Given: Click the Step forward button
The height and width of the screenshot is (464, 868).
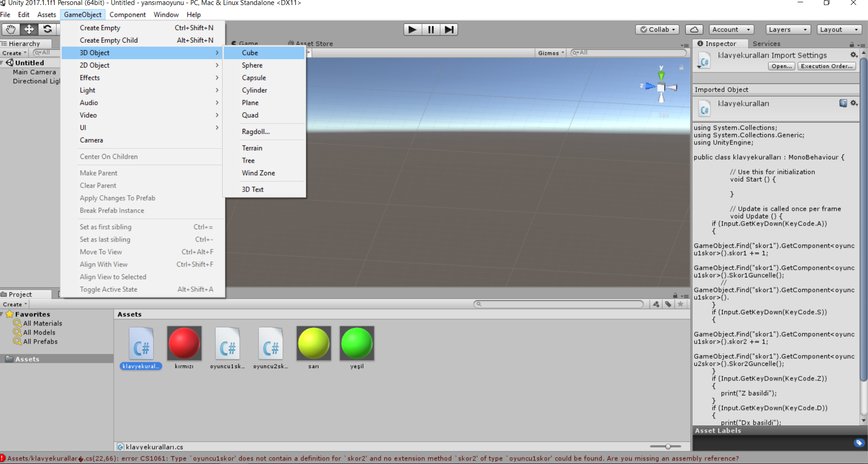Looking at the screenshot, I should [449, 30].
